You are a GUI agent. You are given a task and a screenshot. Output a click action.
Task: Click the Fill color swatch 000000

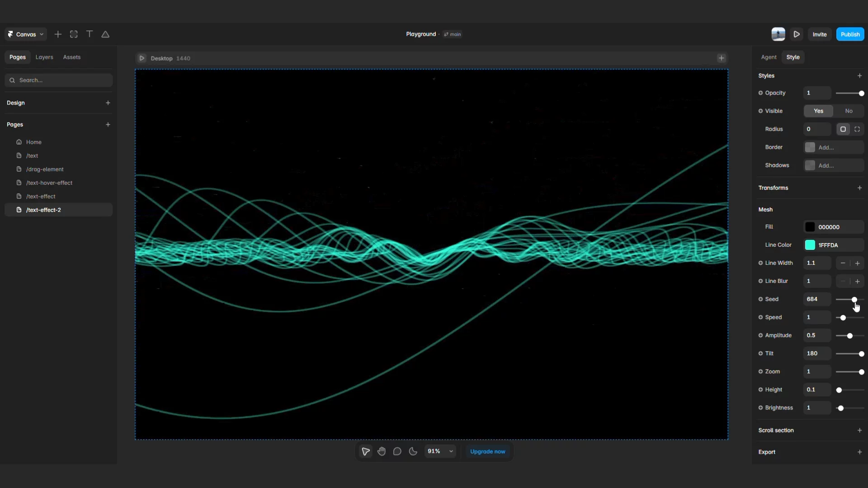810,227
